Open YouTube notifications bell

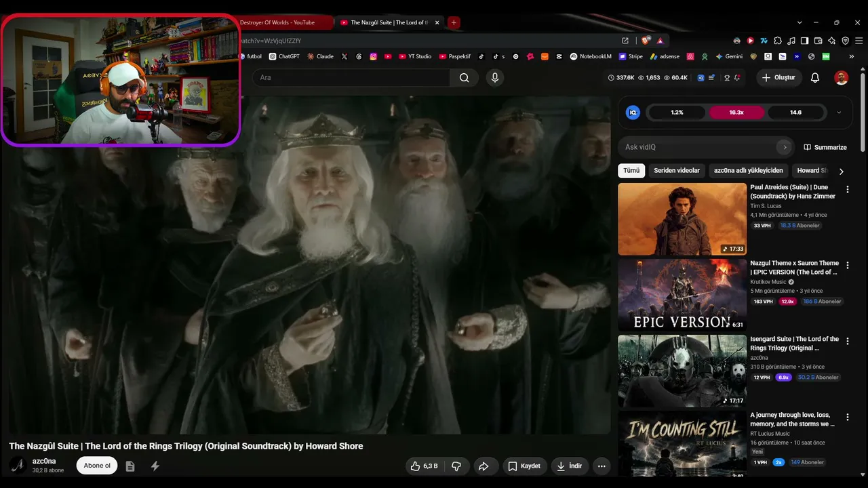815,77
